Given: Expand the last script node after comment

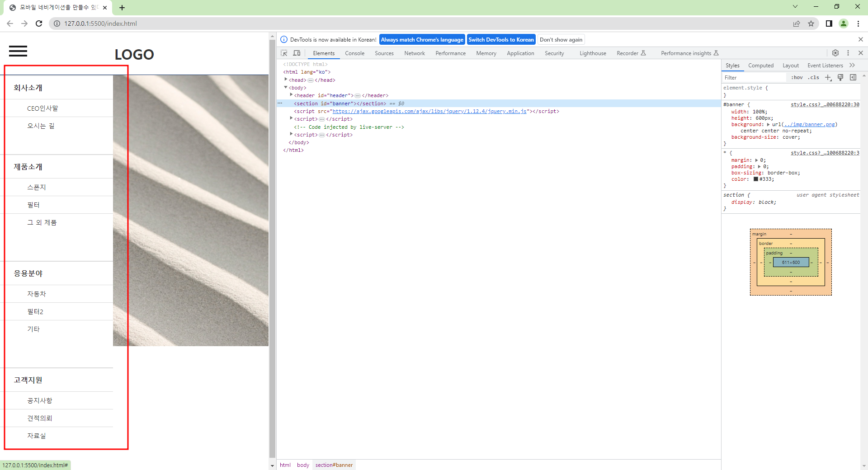Looking at the screenshot, I should (291, 134).
